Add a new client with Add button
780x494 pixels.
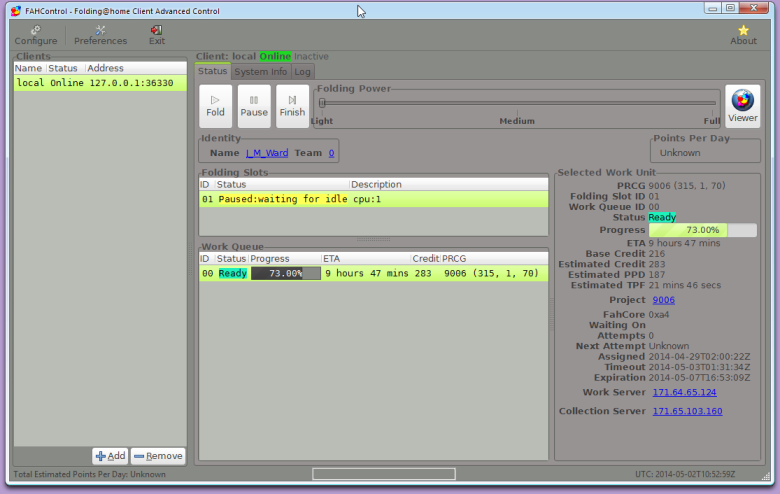(110, 456)
